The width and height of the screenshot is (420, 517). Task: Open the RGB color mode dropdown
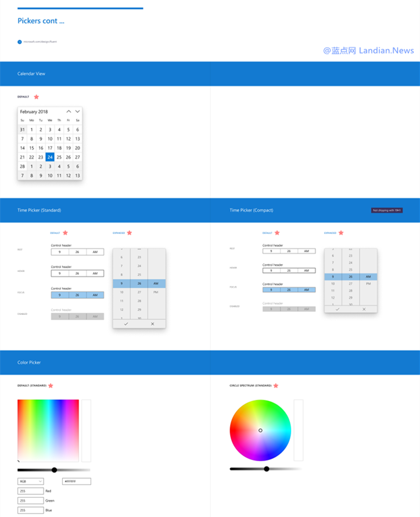(30, 481)
